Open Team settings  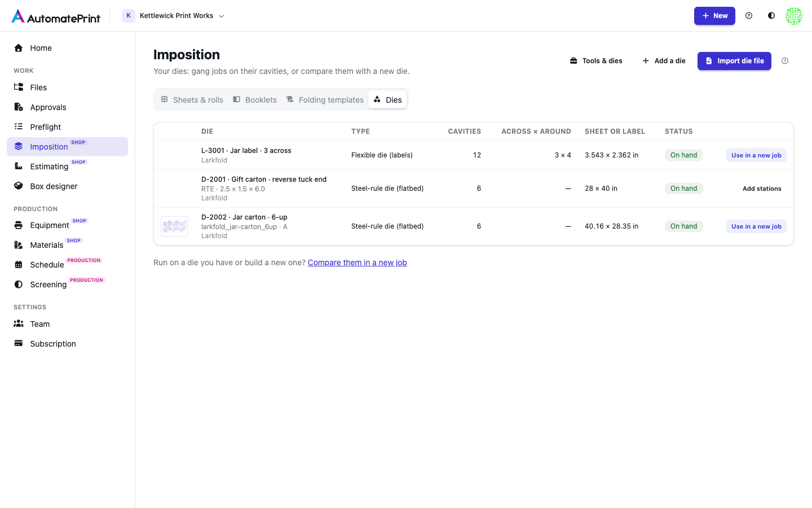tap(67, 324)
